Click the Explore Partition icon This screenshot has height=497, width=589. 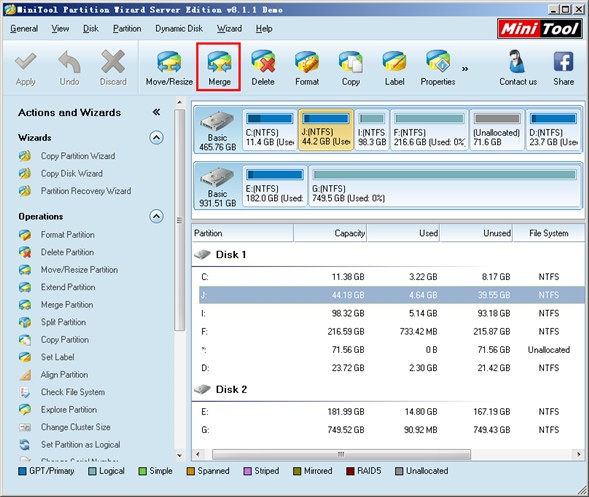click(x=25, y=409)
